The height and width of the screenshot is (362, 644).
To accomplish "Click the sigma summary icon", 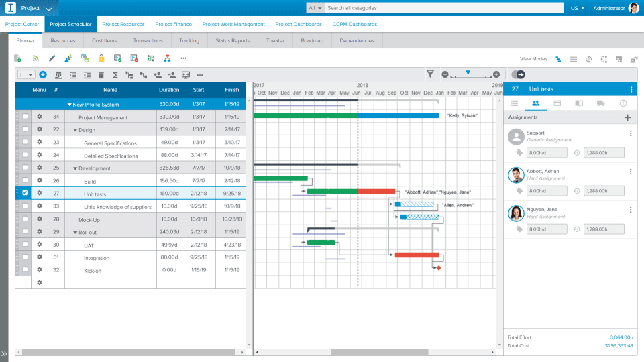I will click(115, 75).
